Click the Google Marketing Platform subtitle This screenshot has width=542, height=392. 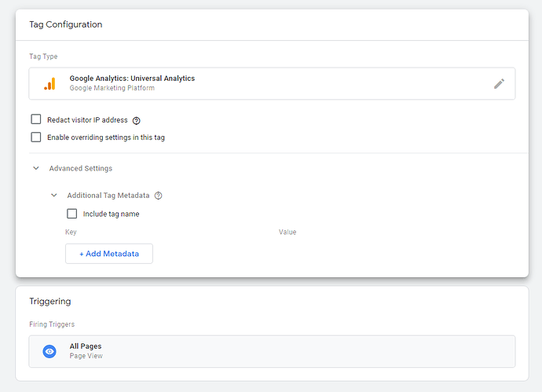pyautogui.click(x=112, y=88)
